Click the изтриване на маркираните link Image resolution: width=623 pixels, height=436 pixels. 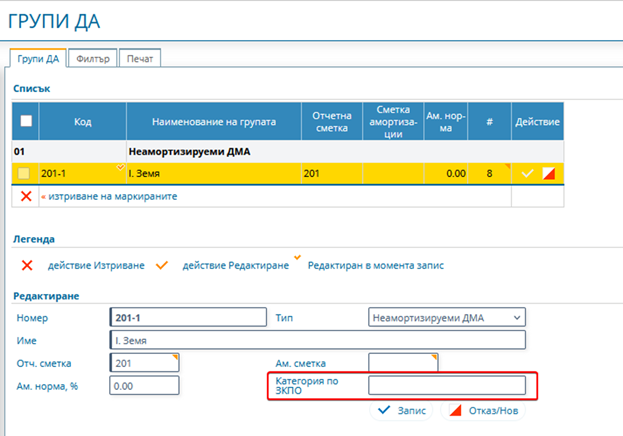coord(112,196)
